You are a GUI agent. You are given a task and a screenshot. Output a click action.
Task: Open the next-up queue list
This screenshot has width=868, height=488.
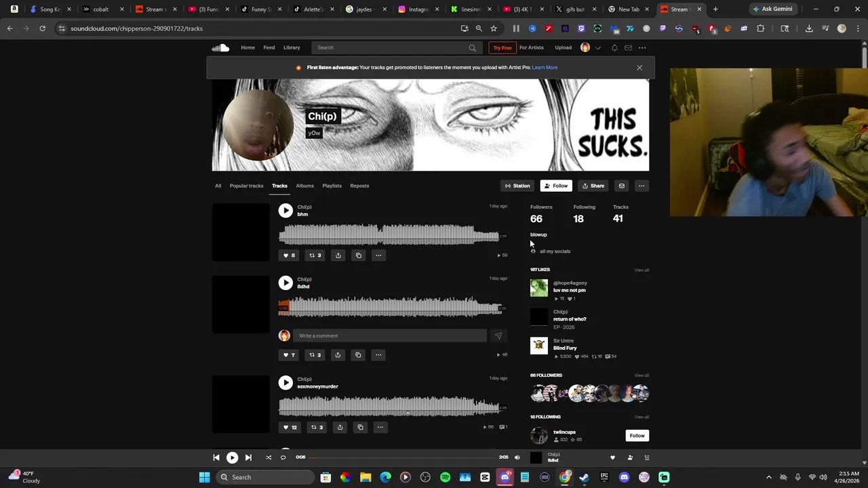click(x=646, y=457)
